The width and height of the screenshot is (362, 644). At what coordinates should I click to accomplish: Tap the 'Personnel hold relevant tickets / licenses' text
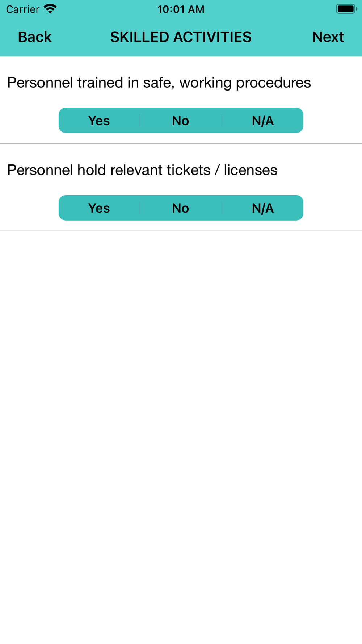pos(142,170)
